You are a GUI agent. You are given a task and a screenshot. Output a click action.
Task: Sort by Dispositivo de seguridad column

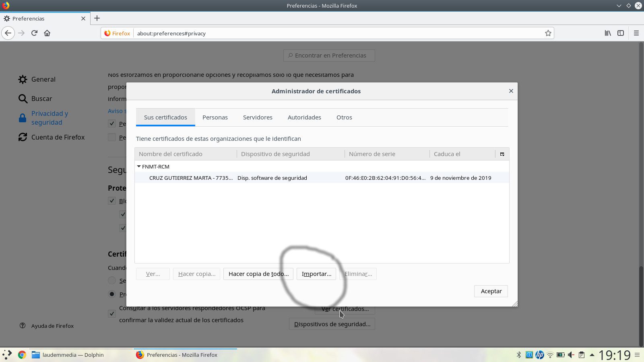coord(291,154)
